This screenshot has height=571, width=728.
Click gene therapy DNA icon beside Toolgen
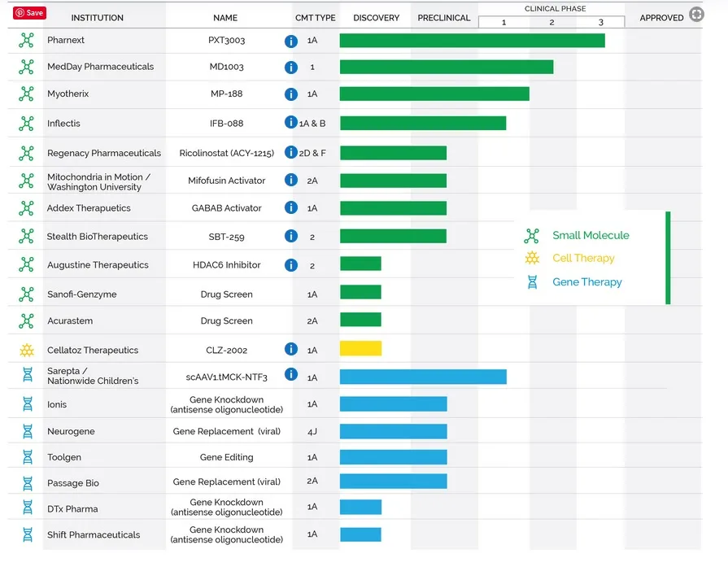(28, 457)
